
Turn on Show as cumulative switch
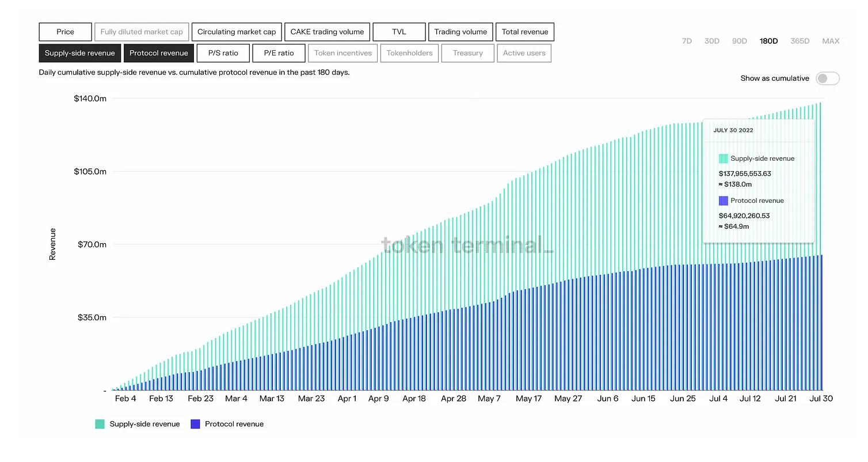click(x=828, y=78)
